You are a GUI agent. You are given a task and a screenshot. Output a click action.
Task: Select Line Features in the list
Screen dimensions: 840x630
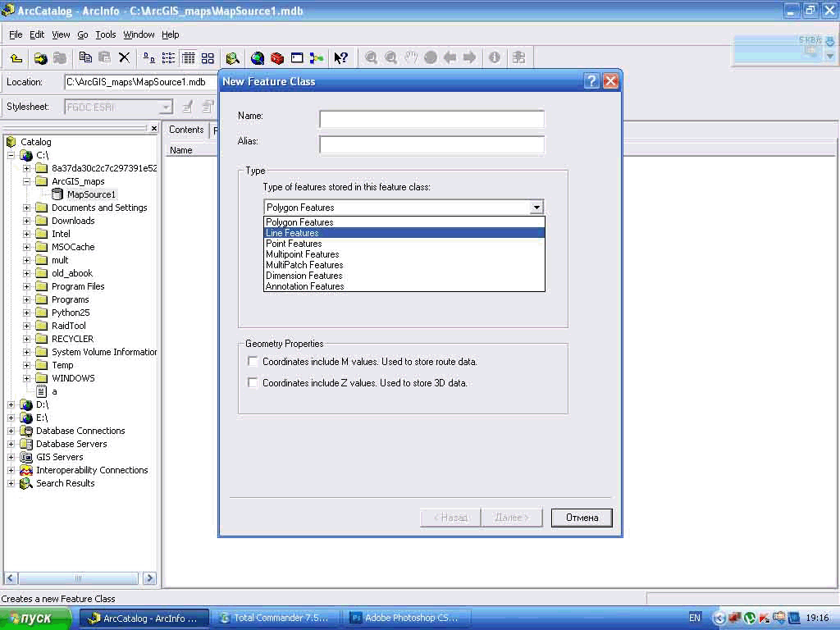coord(404,233)
